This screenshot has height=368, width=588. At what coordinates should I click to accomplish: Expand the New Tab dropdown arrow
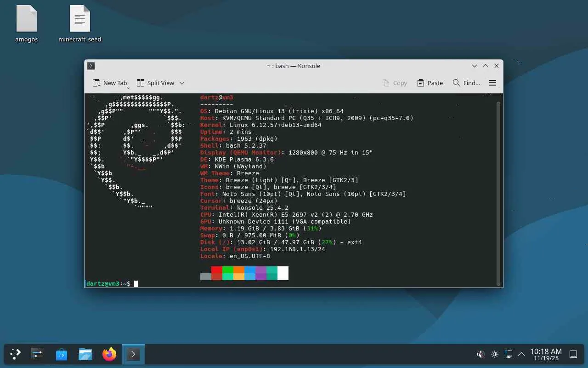[129, 87]
